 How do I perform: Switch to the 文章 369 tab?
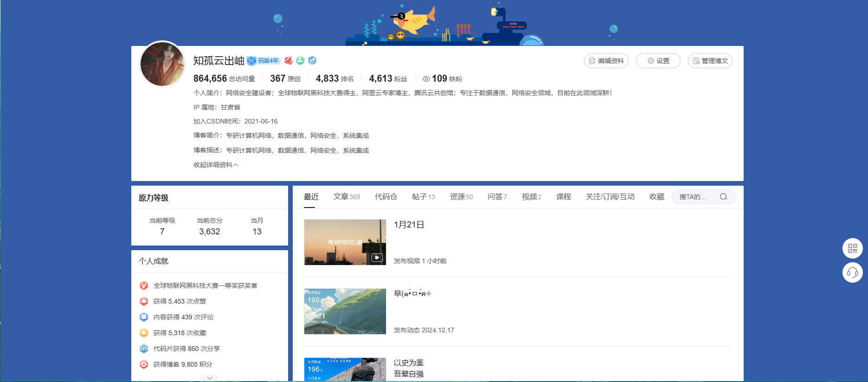click(x=347, y=197)
